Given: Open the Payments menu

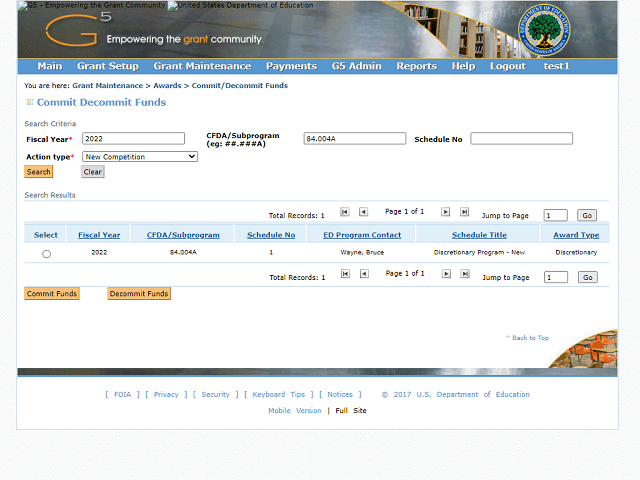Looking at the screenshot, I should [x=291, y=66].
